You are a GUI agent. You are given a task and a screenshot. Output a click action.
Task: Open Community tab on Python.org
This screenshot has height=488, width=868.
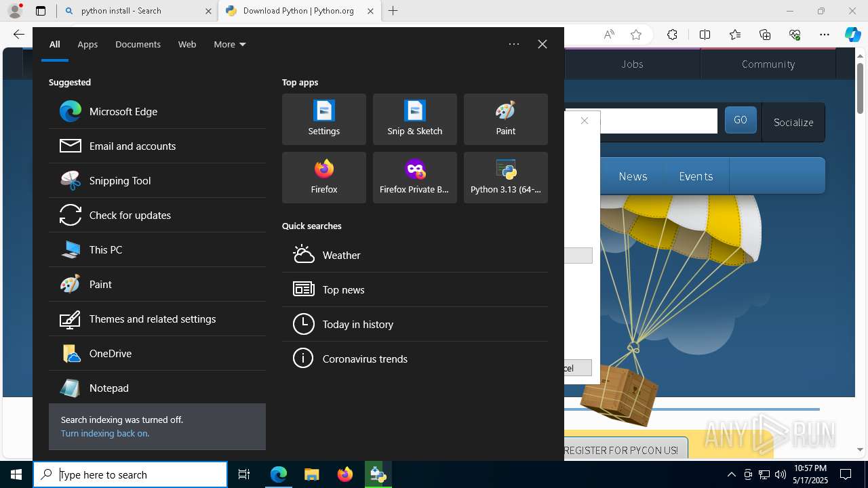768,64
